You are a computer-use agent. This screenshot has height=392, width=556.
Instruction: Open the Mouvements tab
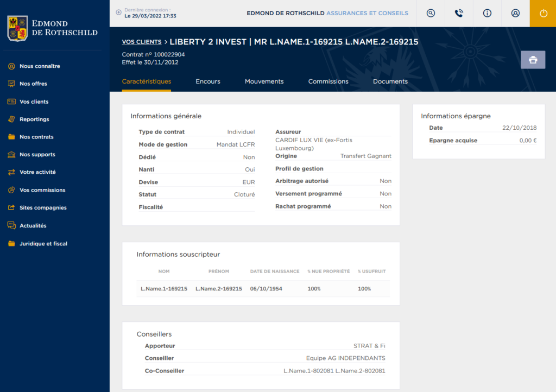click(x=264, y=81)
